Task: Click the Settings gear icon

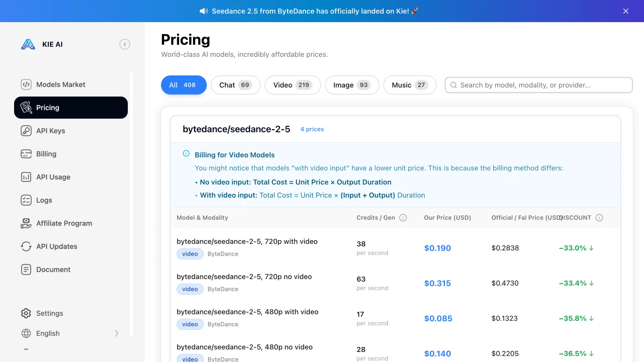Action: (26, 313)
